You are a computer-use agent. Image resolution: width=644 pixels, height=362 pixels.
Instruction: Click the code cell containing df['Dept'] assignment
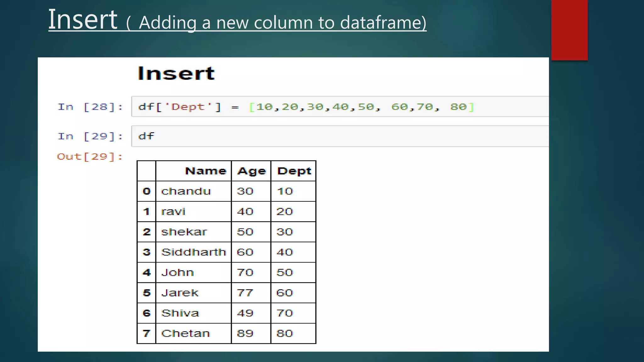pos(340,107)
